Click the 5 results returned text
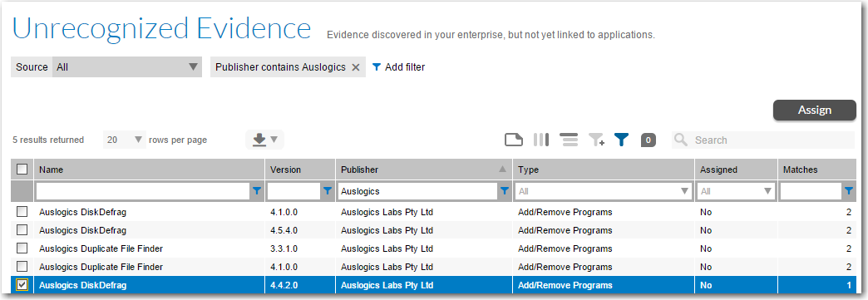This screenshot has height=300, width=868. (48, 140)
